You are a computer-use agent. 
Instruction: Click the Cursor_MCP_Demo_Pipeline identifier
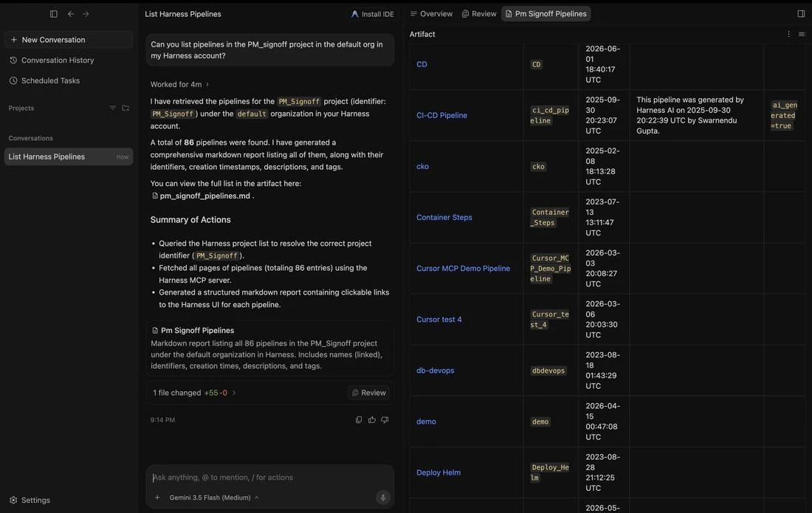pos(550,269)
